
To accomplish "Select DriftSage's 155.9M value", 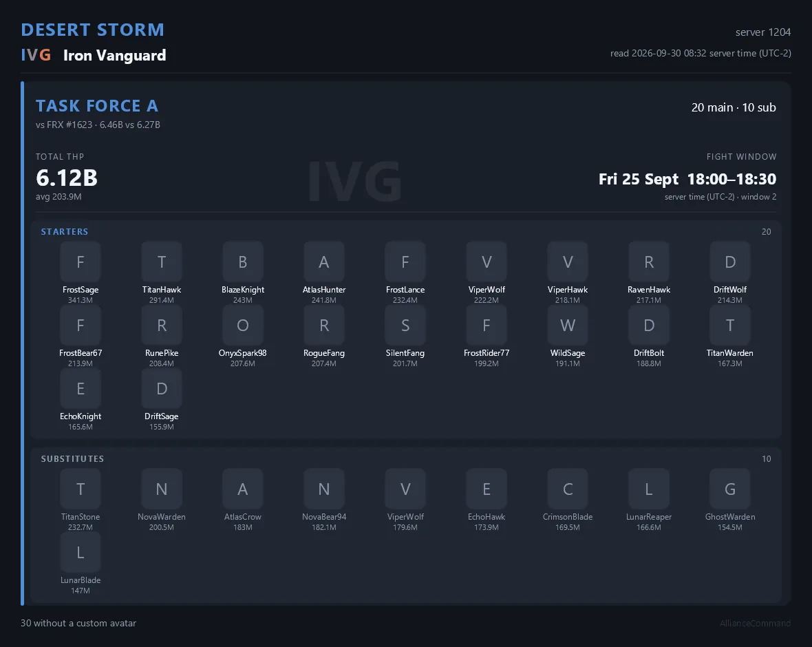I will click(x=162, y=426).
